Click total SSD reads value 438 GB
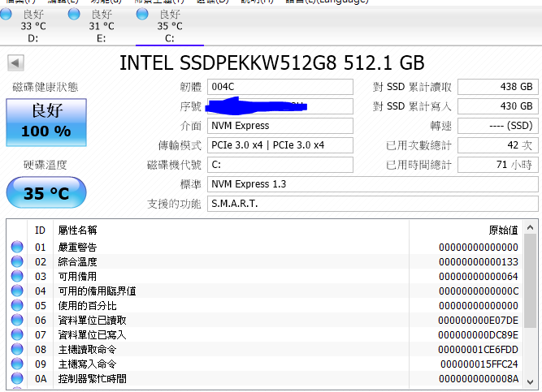 498,87
